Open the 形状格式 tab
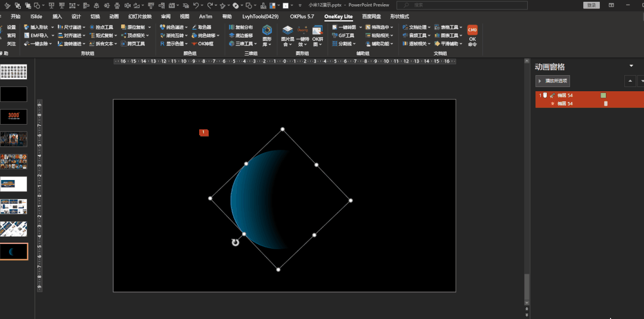This screenshot has height=319, width=644. click(400, 17)
